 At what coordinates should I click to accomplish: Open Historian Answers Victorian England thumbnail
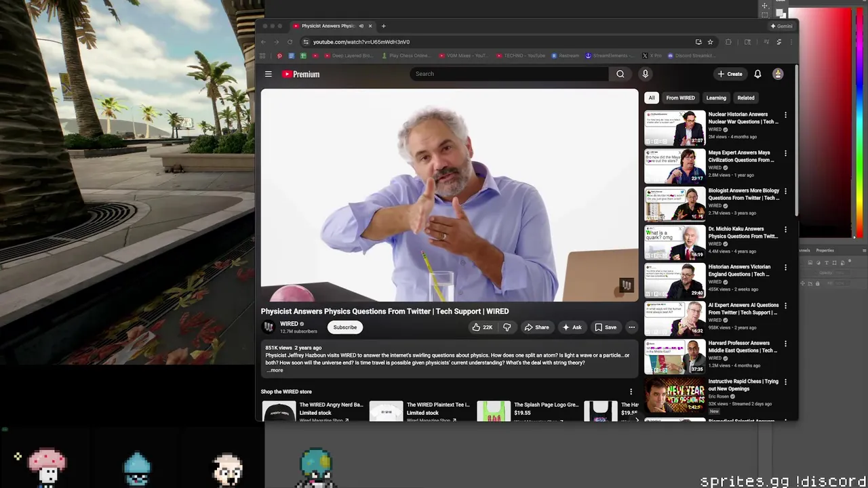pyautogui.click(x=675, y=280)
